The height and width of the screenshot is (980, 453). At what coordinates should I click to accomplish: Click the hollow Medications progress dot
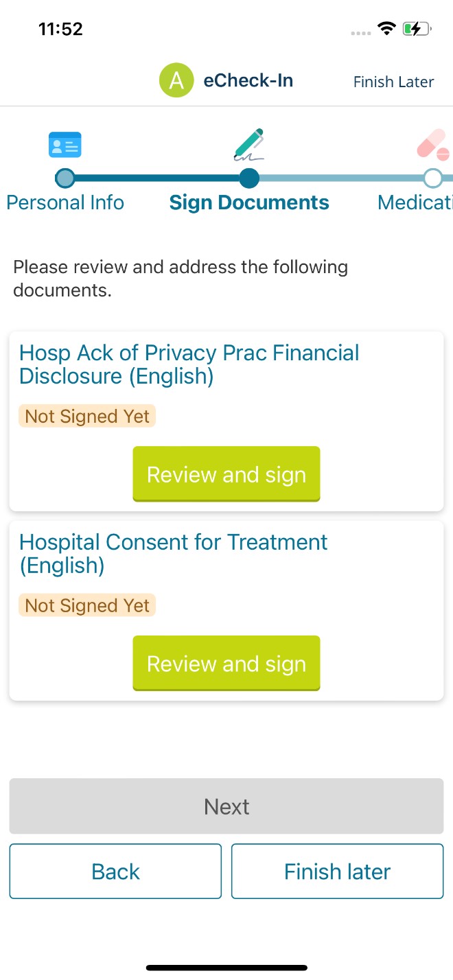coord(433,178)
